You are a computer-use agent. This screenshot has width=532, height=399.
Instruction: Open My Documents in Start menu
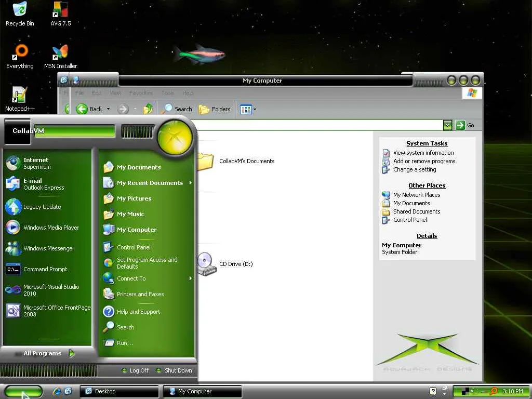[147, 167]
